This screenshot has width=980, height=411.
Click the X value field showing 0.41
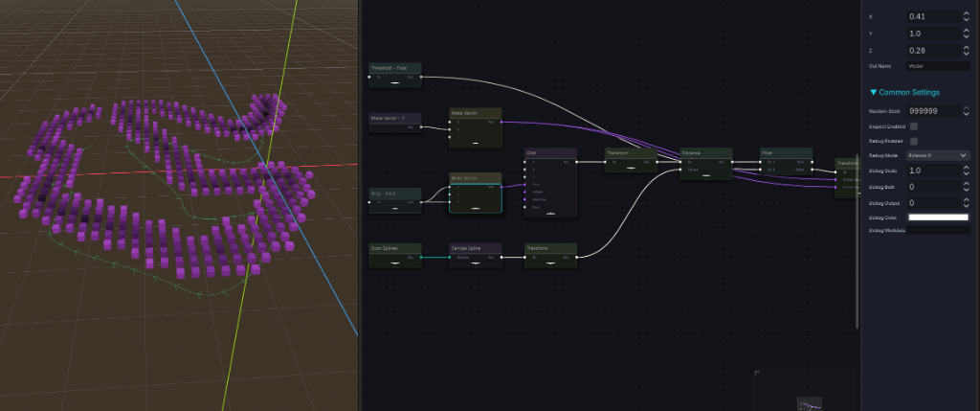[934, 17]
